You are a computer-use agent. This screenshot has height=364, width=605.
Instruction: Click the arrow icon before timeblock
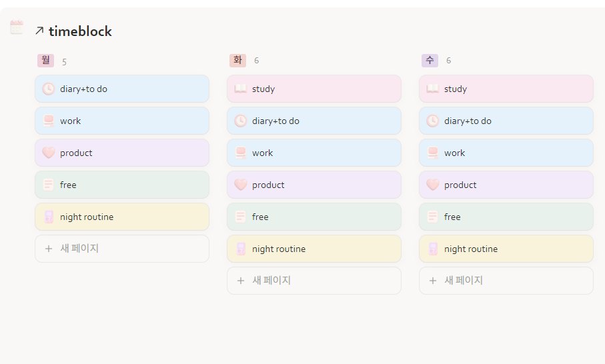pyautogui.click(x=39, y=31)
